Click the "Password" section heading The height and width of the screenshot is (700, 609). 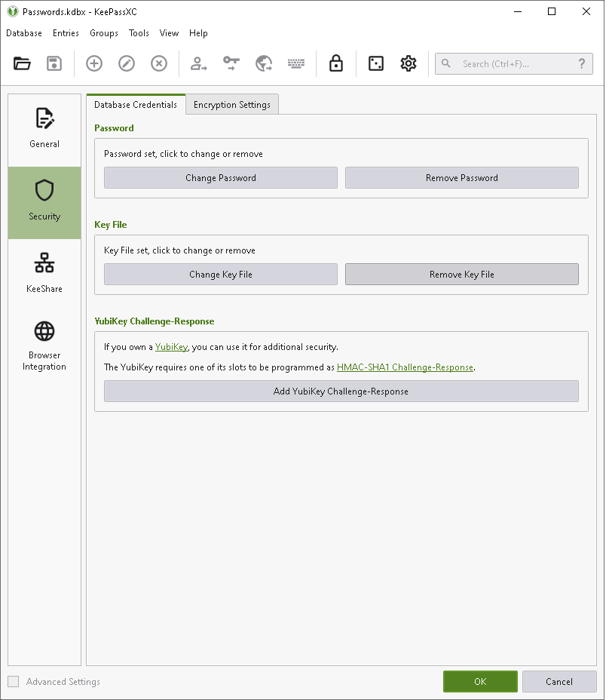pyautogui.click(x=115, y=128)
